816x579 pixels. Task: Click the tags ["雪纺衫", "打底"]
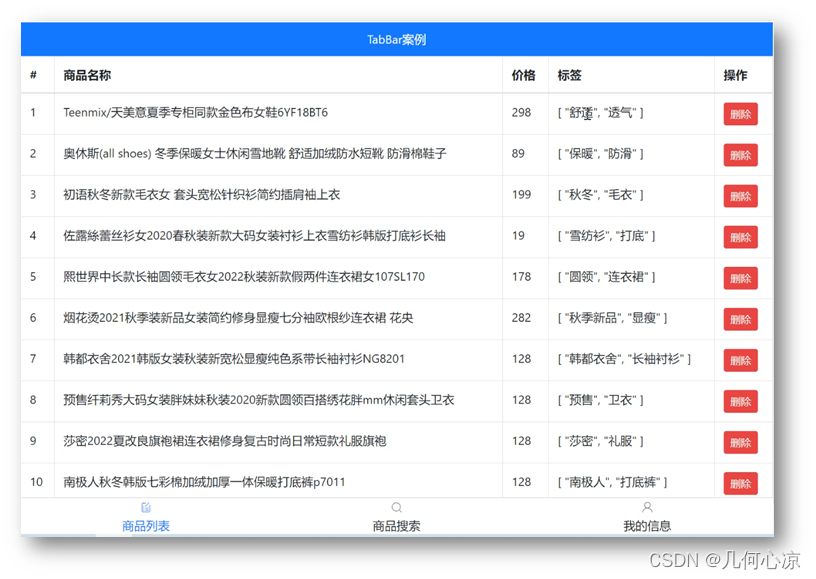point(606,236)
